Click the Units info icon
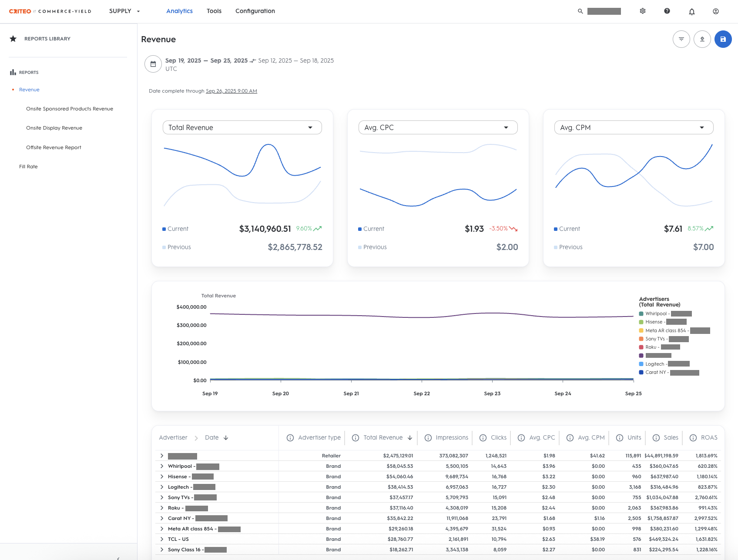738x560 pixels. [x=620, y=438]
